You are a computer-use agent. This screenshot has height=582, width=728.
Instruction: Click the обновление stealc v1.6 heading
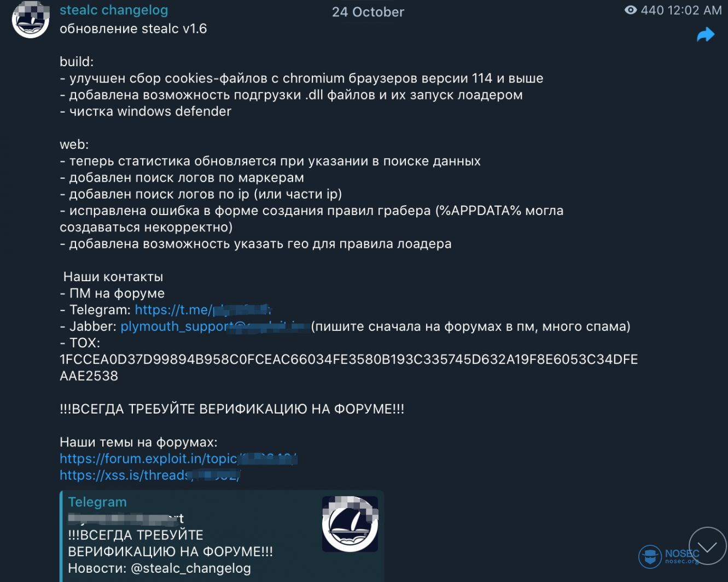[x=133, y=29]
